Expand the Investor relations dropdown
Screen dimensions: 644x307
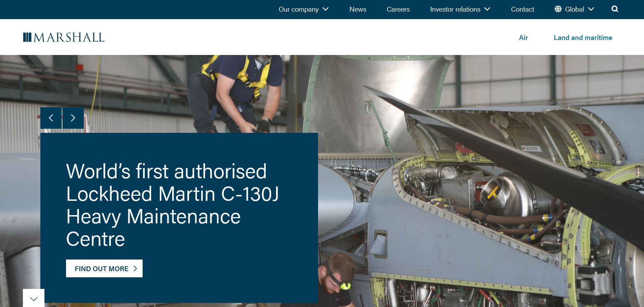click(x=460, y=9)
